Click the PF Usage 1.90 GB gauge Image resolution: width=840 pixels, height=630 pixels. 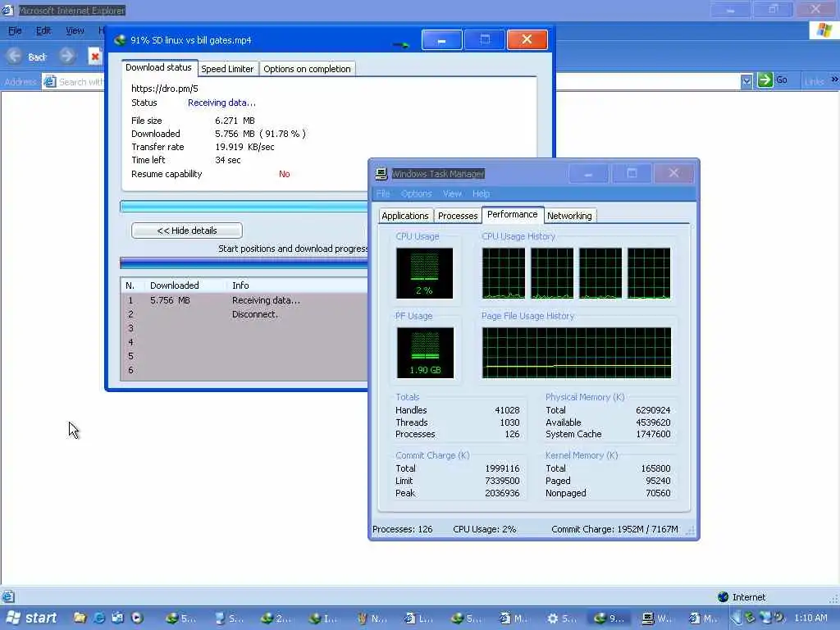[425, 353]
